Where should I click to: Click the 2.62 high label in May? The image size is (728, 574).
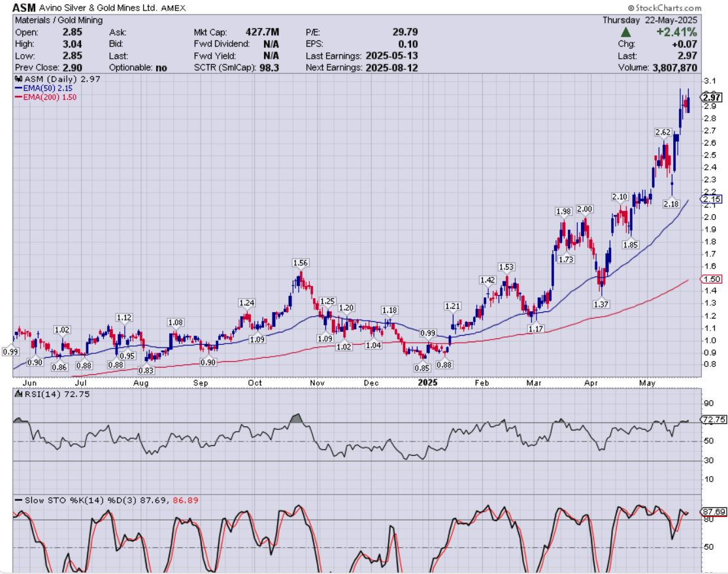point(663,133)
